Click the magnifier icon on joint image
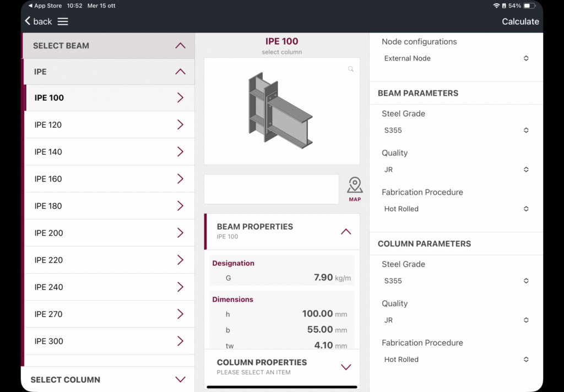The image size is (564, 392). point(351,69)
